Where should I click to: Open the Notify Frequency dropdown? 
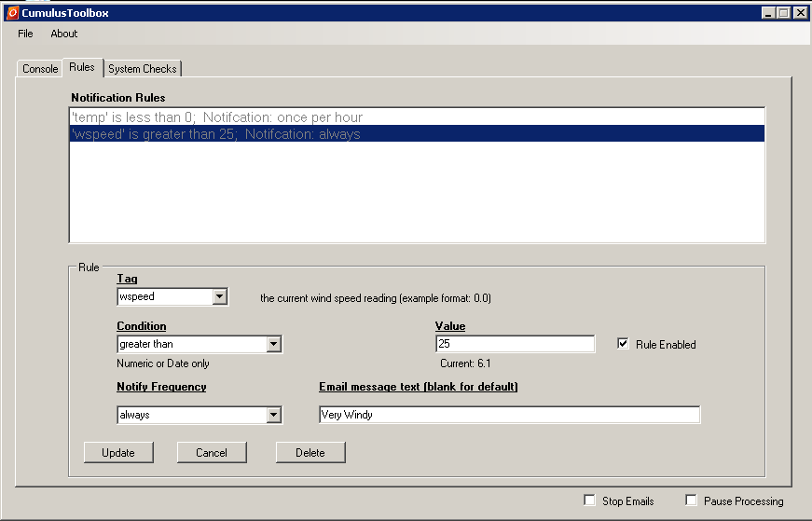tap(273, 416)
